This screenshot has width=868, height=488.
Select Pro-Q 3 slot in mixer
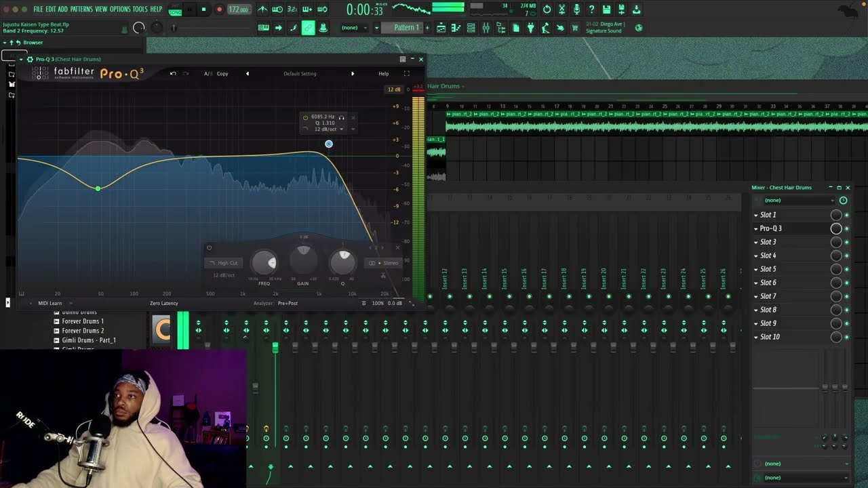click(771, 228)
